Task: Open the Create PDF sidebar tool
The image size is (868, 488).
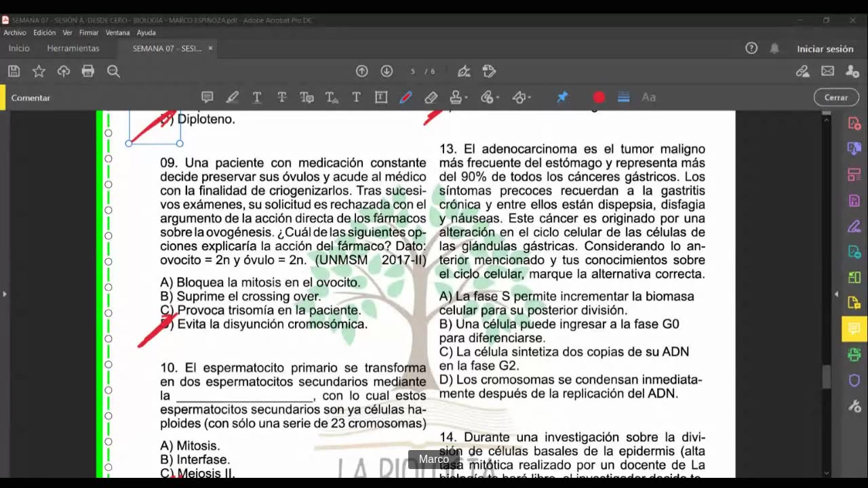Action: click(x=854, y=123)
